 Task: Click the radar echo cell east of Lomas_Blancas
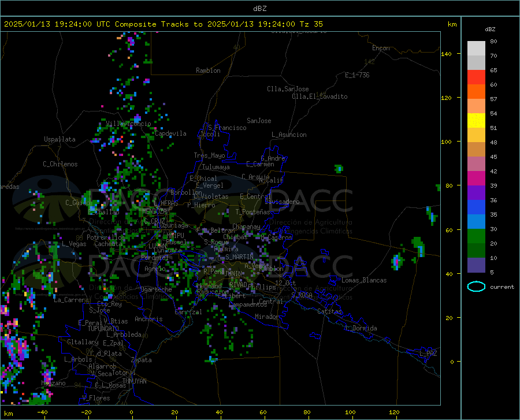pos(397,261)
